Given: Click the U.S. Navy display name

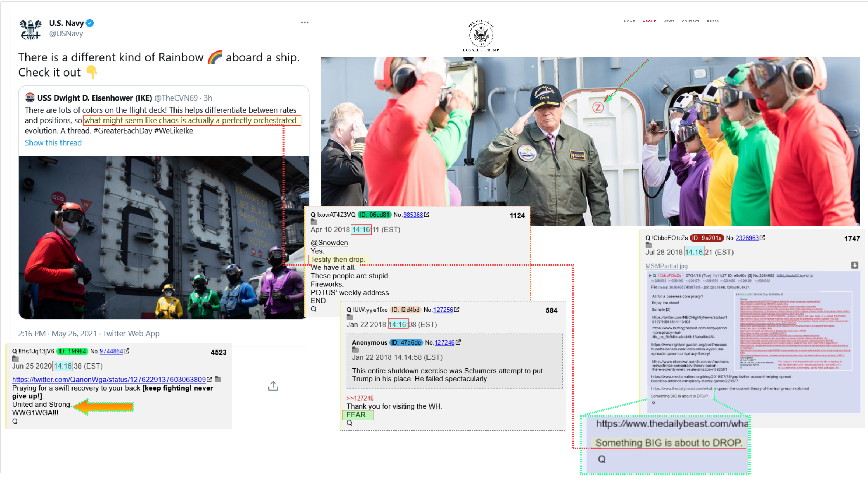Looking at the screenshot, I should [66, 23].
